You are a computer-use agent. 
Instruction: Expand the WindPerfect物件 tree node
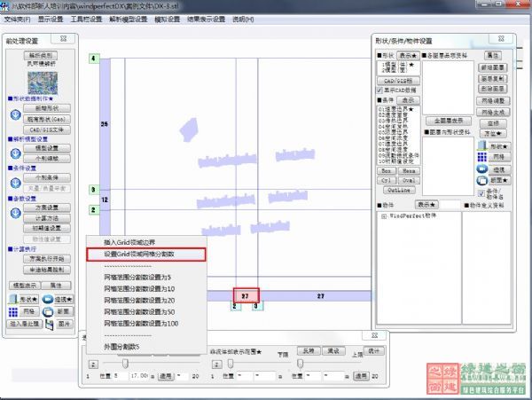click(x=383, y=216)
